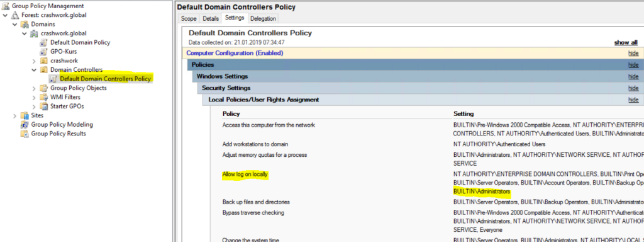Hide the Computer Configuration section
The height and width of the screenshot is (242, 644).
point(633,53)
